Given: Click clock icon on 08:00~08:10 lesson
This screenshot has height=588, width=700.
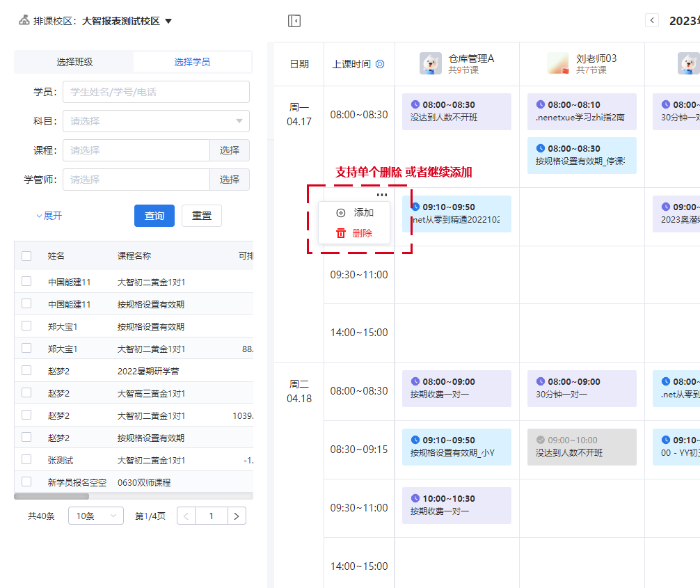Looking at the screenshot, I should tap(540, 104).
